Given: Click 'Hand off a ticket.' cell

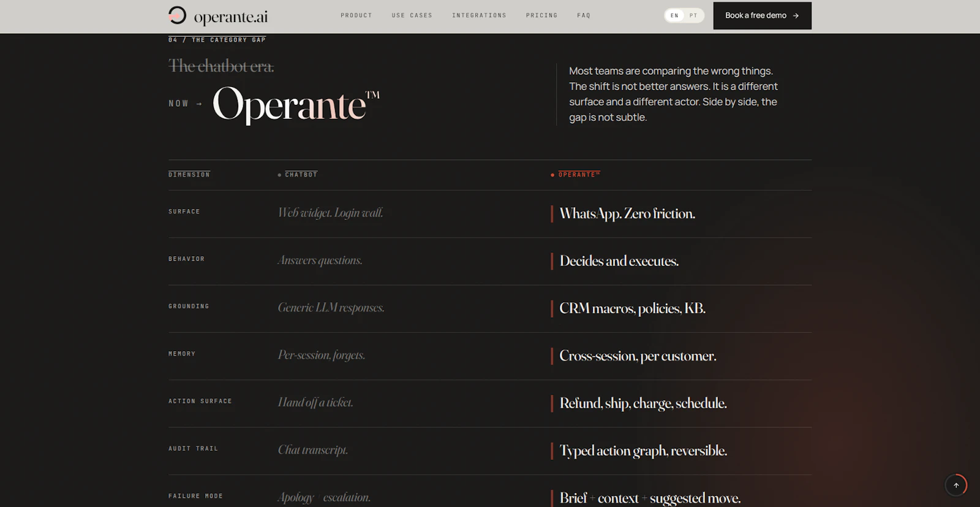Looking at the screenshot, I should [x=315, y=402].
